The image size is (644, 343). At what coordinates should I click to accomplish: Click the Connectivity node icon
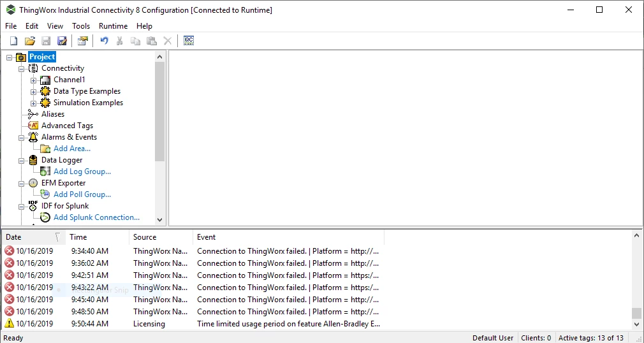[33, 68]
